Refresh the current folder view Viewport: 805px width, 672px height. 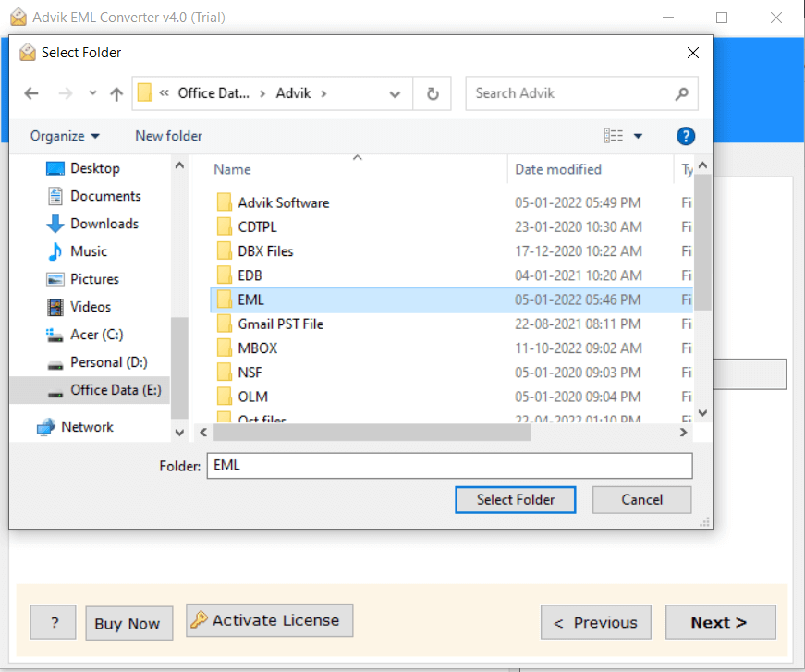[432, 92]
